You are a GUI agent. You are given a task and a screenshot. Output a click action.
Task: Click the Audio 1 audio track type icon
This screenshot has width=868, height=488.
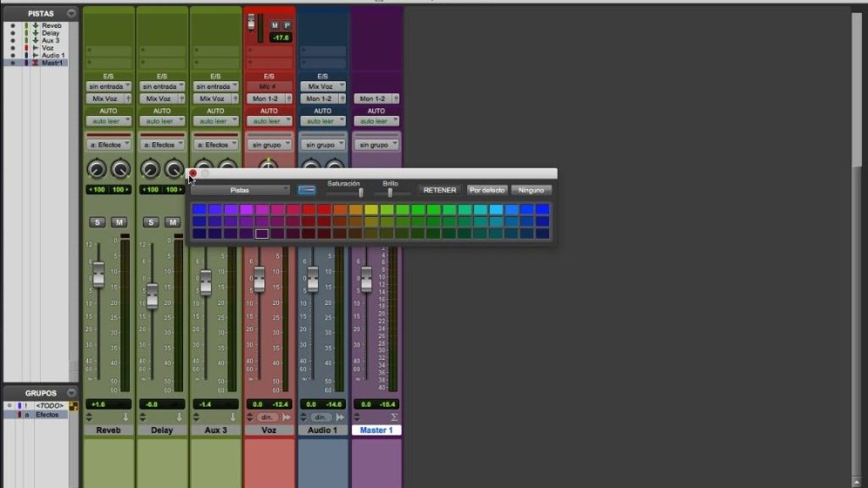(x=340, y=417)
